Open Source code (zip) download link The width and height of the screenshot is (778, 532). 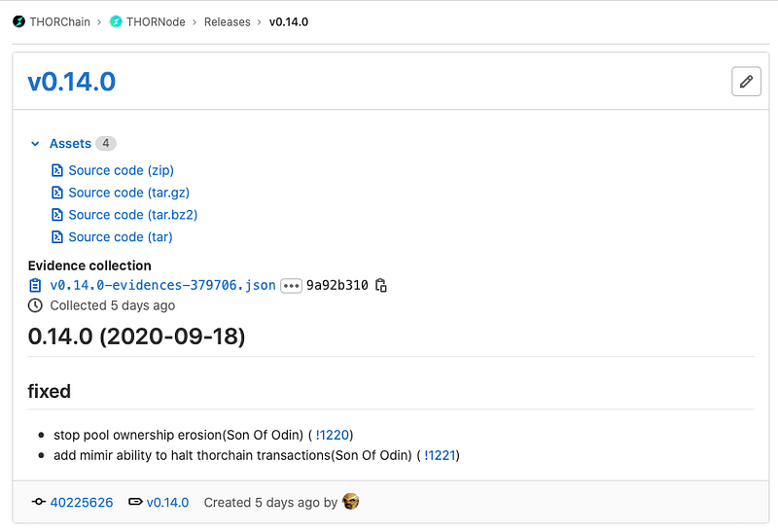click(121, 170)
